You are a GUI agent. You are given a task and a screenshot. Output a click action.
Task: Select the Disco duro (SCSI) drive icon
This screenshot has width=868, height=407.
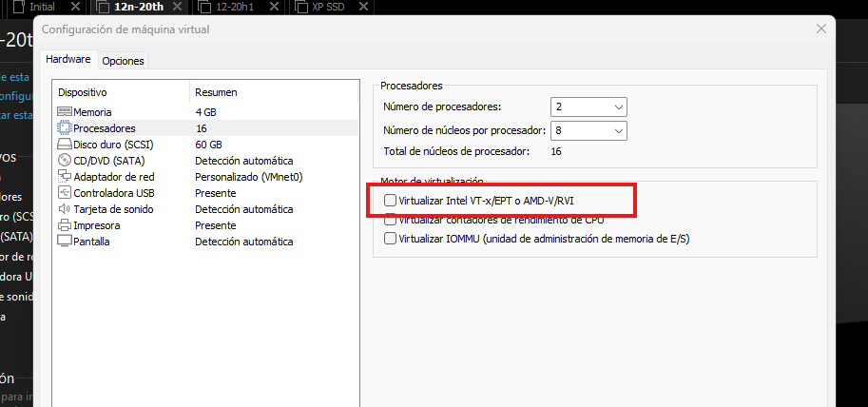tap(65, 145)
